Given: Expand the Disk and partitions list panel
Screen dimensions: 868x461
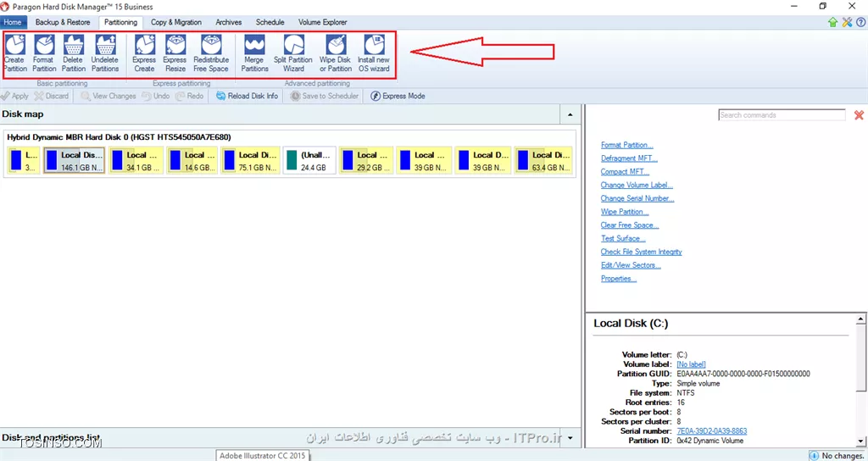Looking at the screenshot, I should click(570, 438).
